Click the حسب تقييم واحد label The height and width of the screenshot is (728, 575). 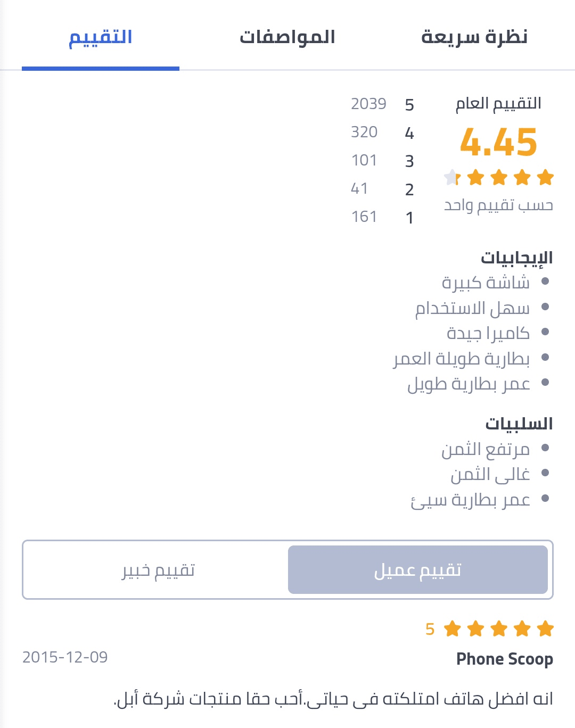click(x=498, y=205)
